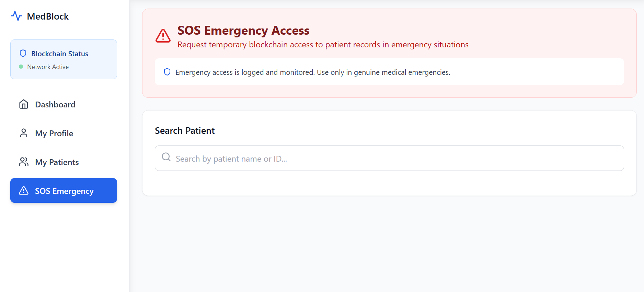The height and width of the screenshot is (292, 644).
Task: Click the emergency access logged notice text
Action: coord(312,72)
